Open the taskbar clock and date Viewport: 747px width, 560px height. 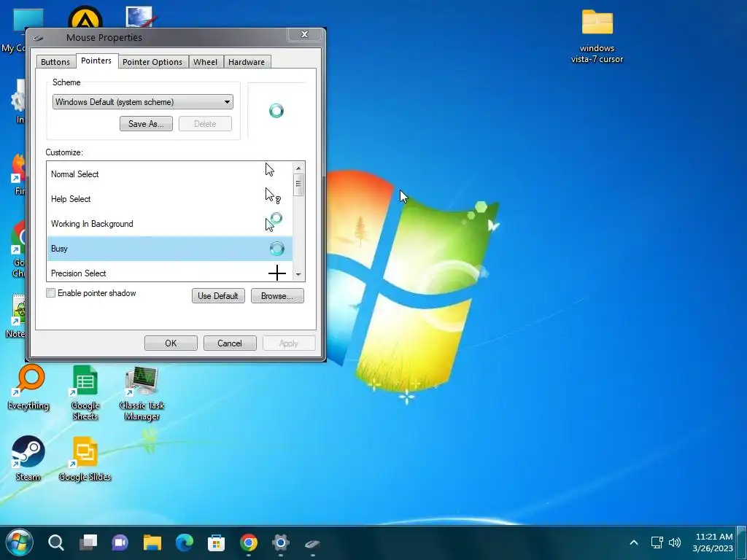click(713, 542)
